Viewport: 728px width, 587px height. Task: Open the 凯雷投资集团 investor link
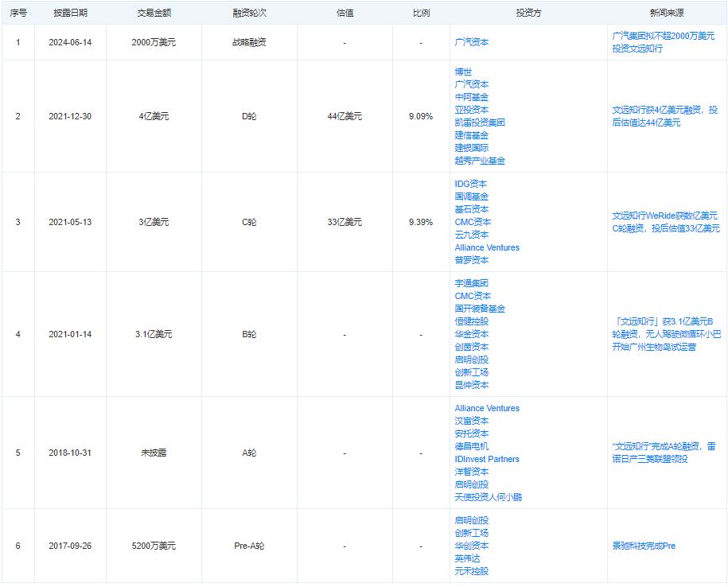(x=480, y=122)
